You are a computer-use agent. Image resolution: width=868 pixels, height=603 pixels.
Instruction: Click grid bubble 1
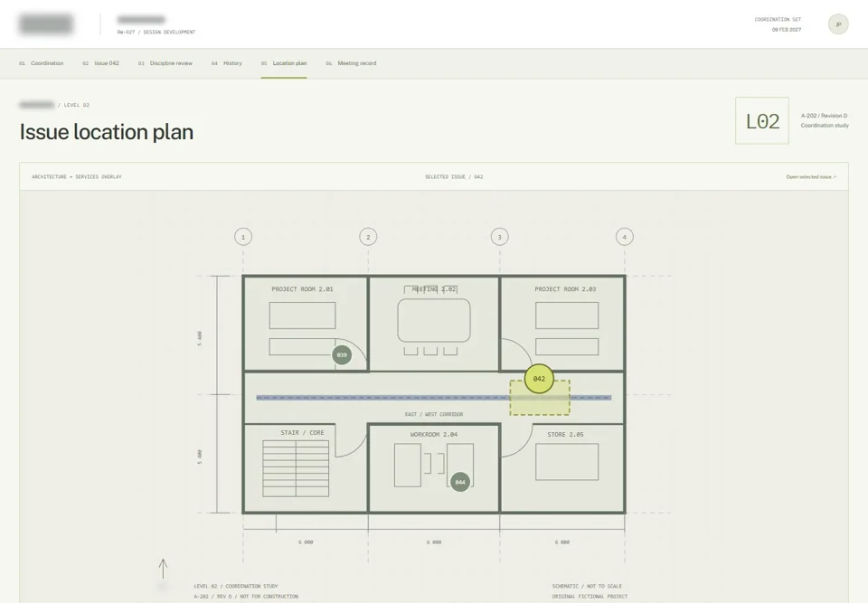click(243, 237)
